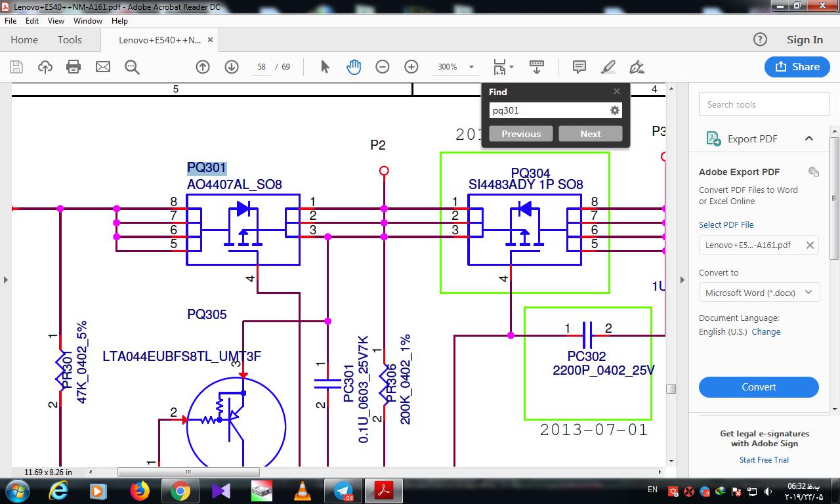
Task: Click the upload to cloud icon
Action: (45, 67)
